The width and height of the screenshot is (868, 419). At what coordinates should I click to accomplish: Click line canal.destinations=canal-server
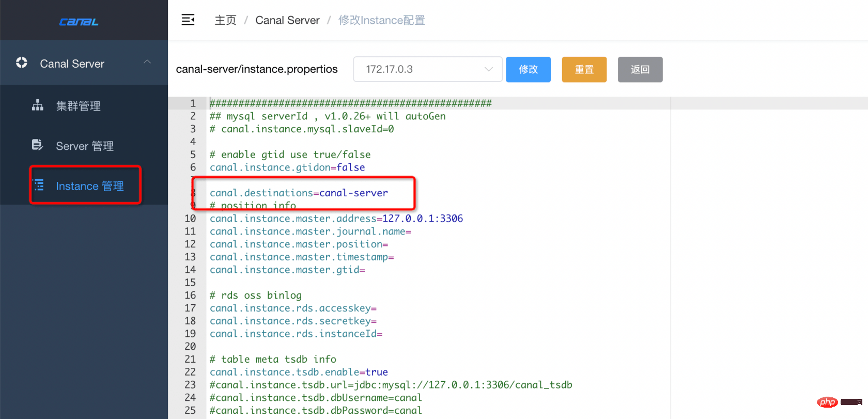click(x=299, y=193)
